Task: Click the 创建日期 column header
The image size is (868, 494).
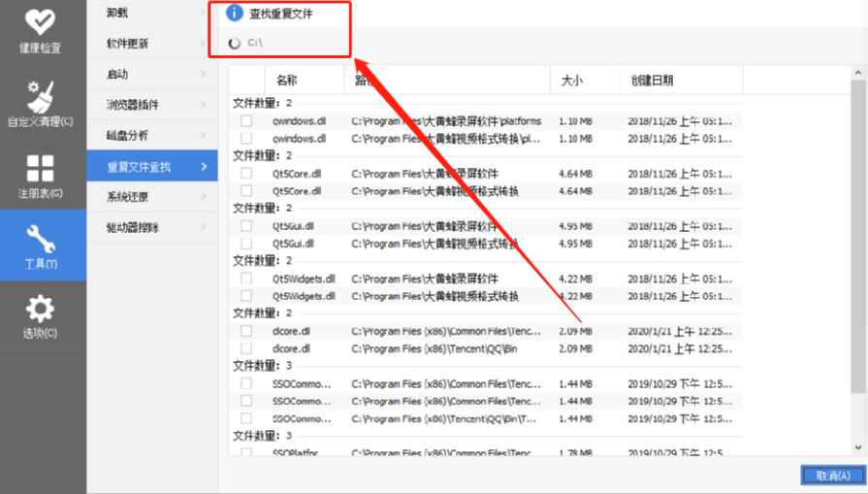Action: (x=652, y=81)
